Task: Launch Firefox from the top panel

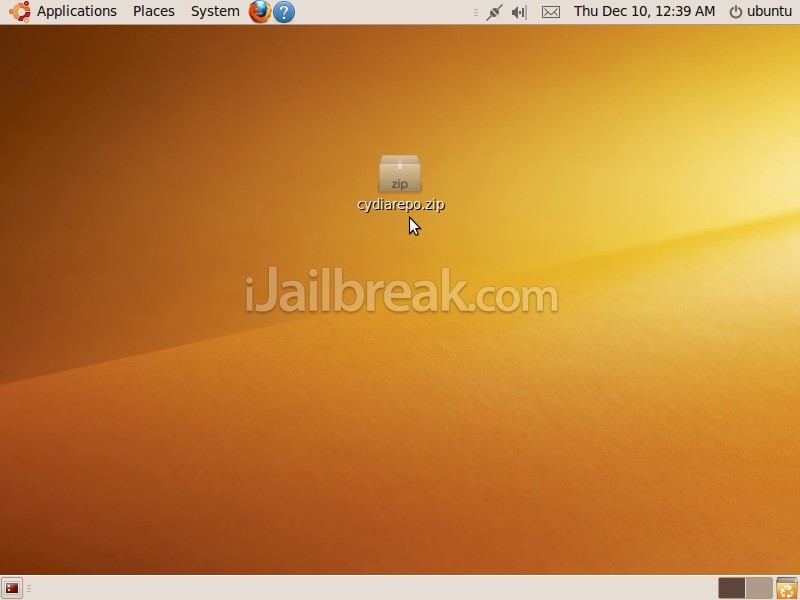Action: pos(260,12)
